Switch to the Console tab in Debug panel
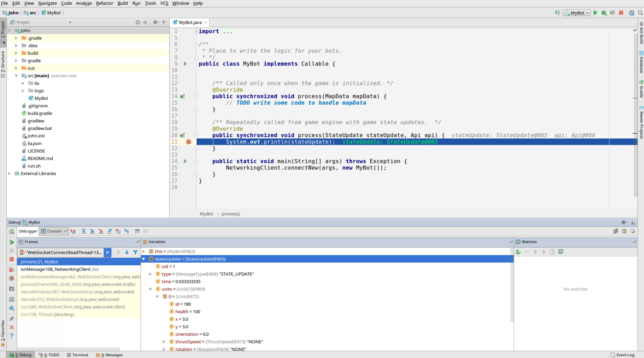 tap(53, 231)
